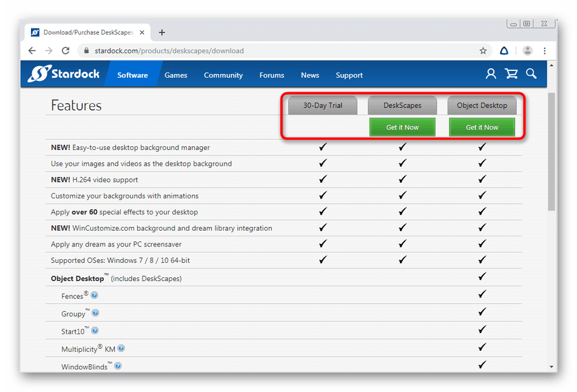Image resolution: width=577 pixels, height=392 pixels.
Task: Click the triangular extension icon in toolbar
Action: (x=504, y=51)
